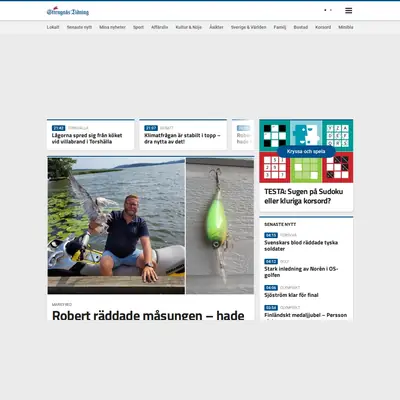Read the Robert räddade måsungen headline

148,315
